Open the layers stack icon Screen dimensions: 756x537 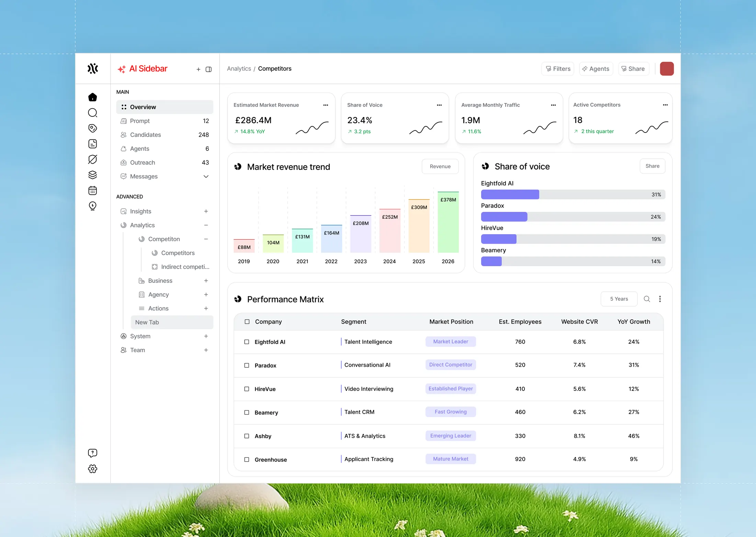point(93,175)
